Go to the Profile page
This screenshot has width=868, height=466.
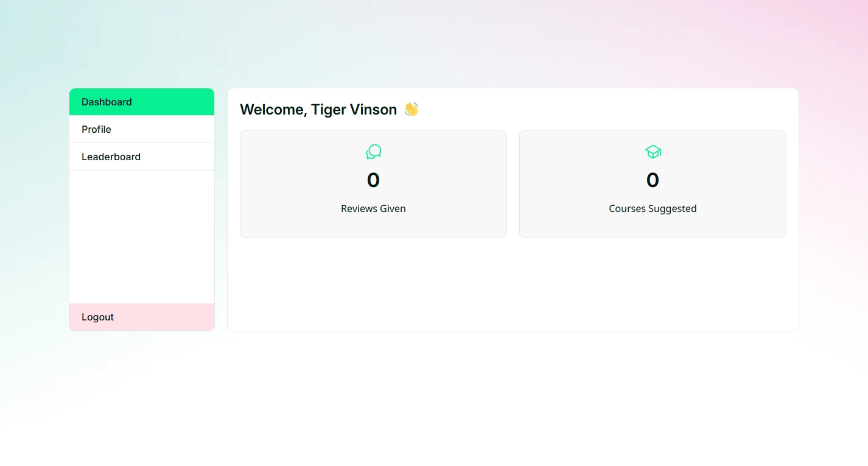pos(142,129)
